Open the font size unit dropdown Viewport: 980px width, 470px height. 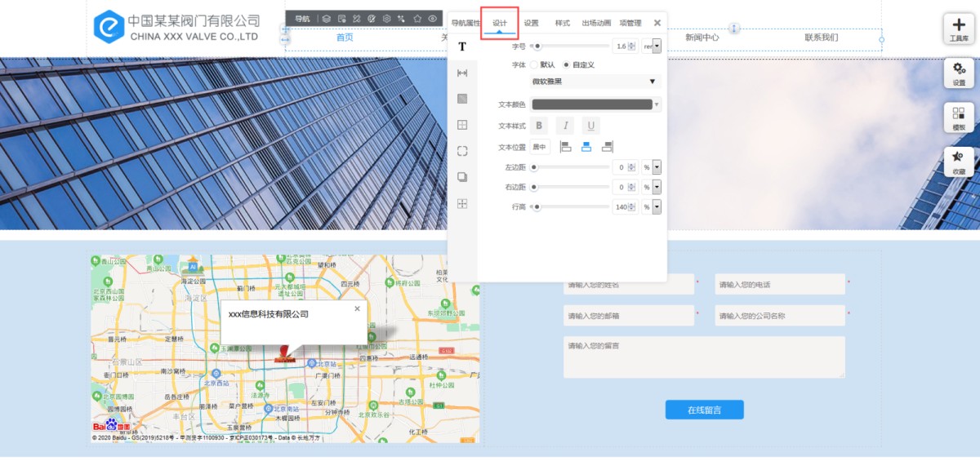tap(656, 47)
